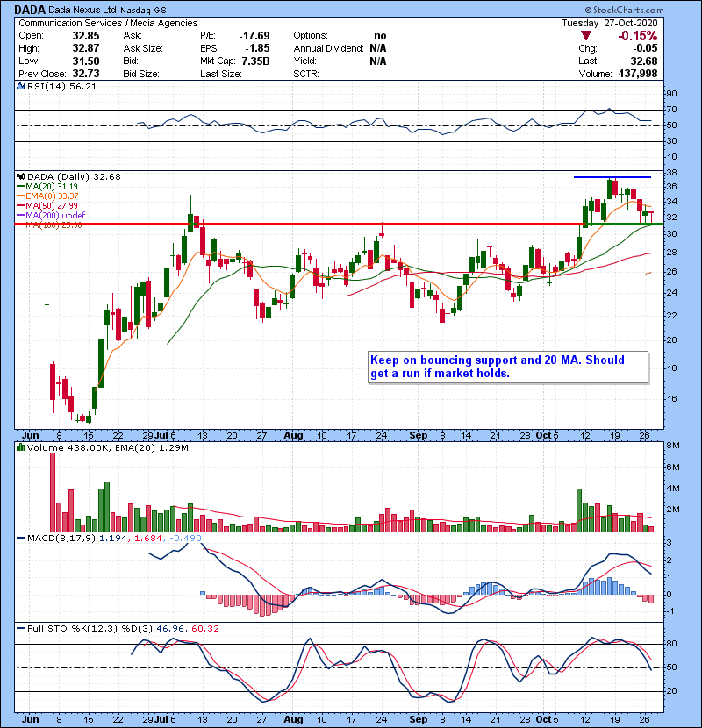
Task: Select the Prev Close value 32.73
Action: (86, 74)
